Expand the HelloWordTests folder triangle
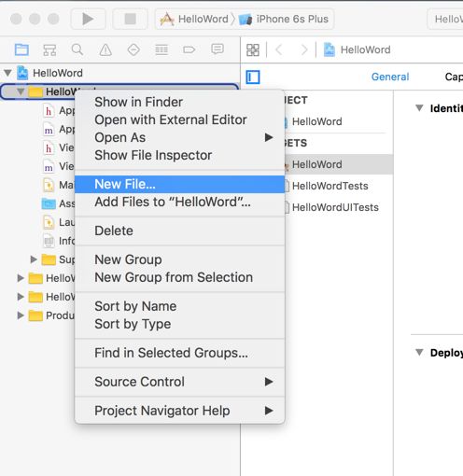The width and height of the screenshot is (463, 476). (21, 278)
